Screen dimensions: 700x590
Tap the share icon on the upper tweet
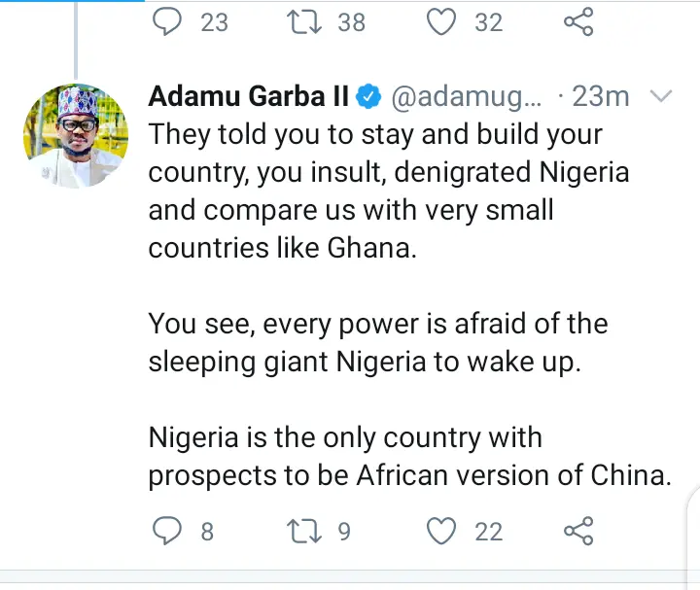point(578,21)
